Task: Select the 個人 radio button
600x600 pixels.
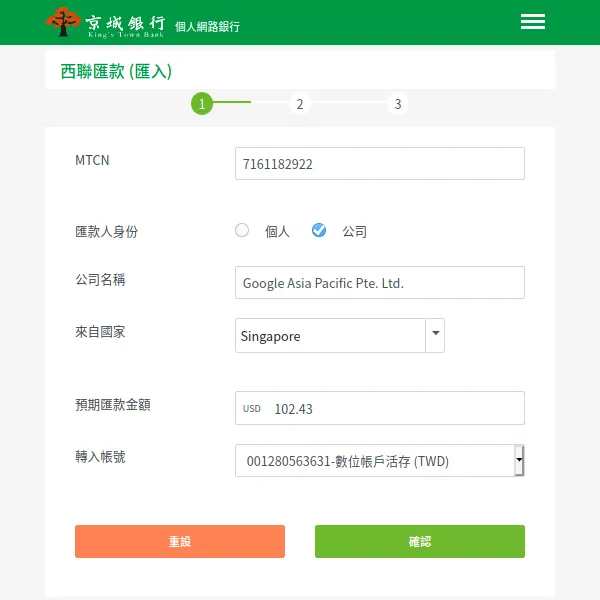Action: [x=242, y=230]
